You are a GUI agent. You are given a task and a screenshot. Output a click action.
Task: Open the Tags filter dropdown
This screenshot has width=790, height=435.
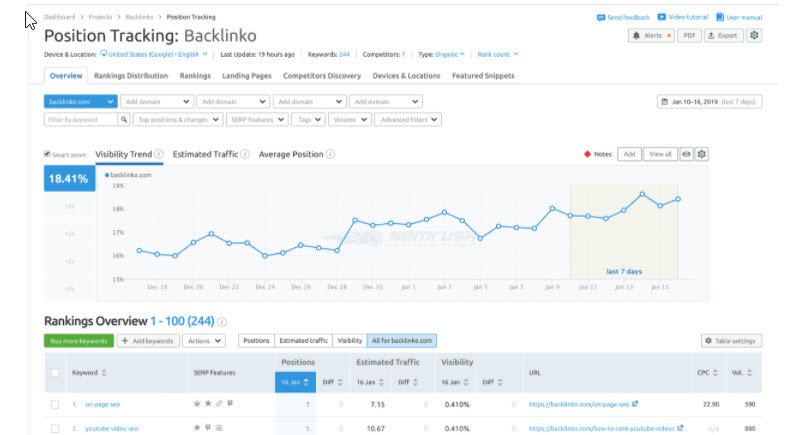click(308, 119)
